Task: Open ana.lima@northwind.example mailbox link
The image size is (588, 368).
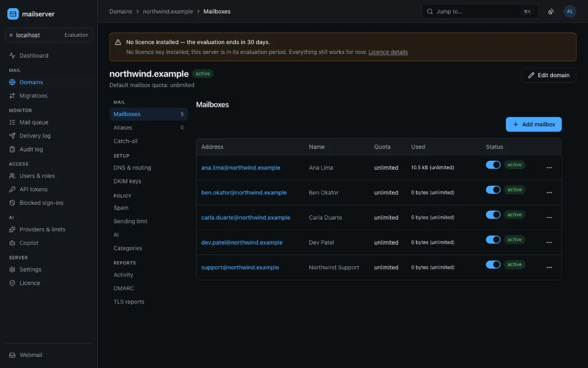Action: click(241, 168)
